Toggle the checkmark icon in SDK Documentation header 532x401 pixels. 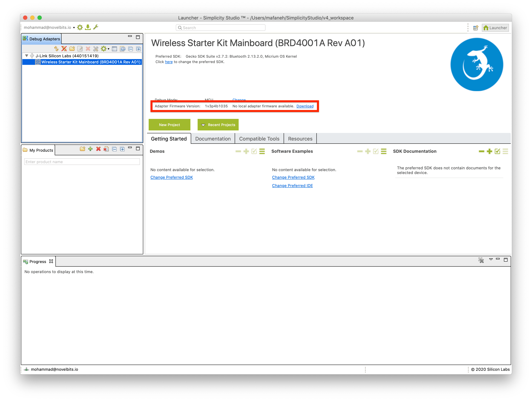497,151
